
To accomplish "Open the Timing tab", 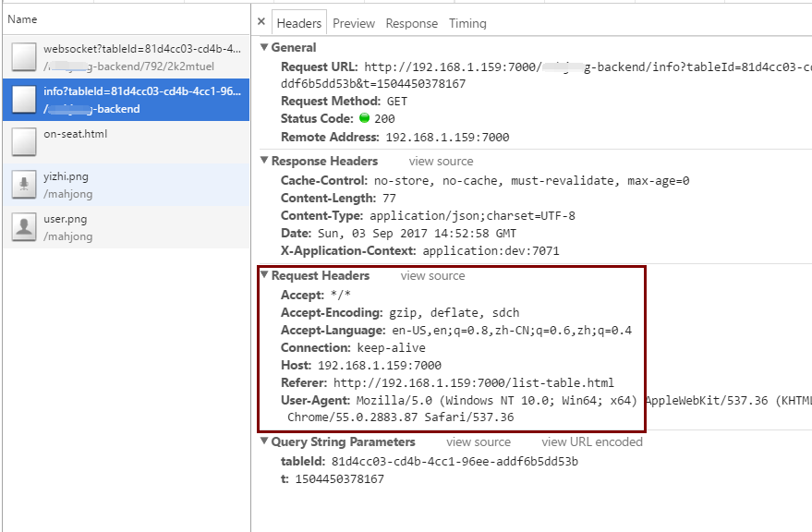I will pos(467,23).
